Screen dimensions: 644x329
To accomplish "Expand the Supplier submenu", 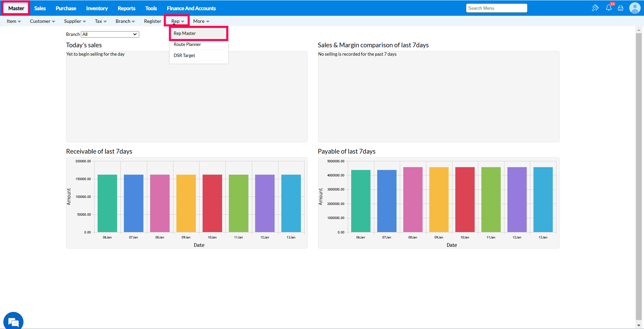I will (75, 21).
